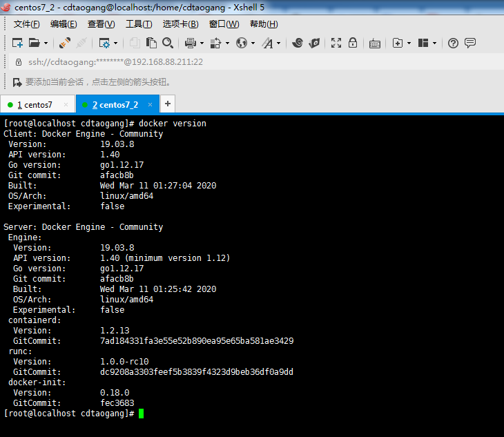Click the containerd version '1.2.13'
This screenshot has width=504, height=437.
point(115,331)
